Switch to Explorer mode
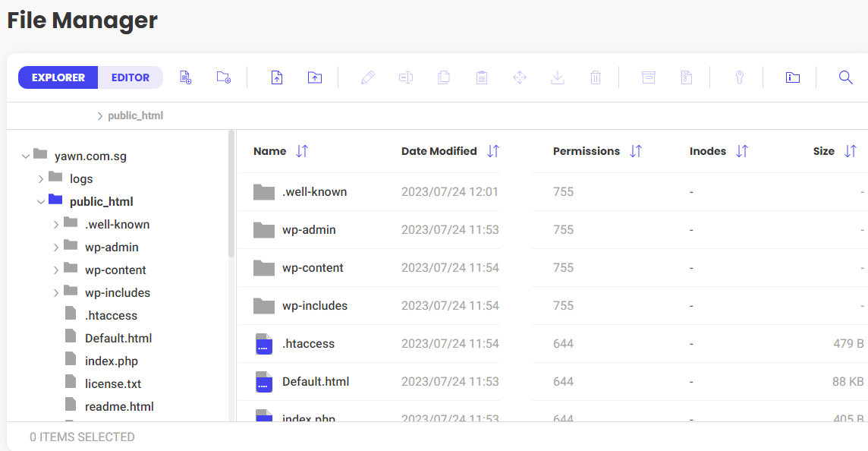 tap(58, 77)
